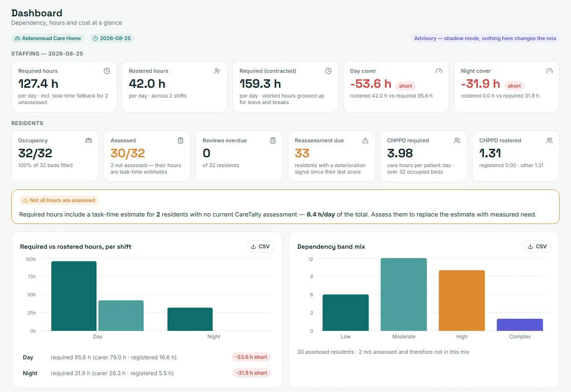Click the orange High dependency bar
The image size is (571, 392).
462,301
